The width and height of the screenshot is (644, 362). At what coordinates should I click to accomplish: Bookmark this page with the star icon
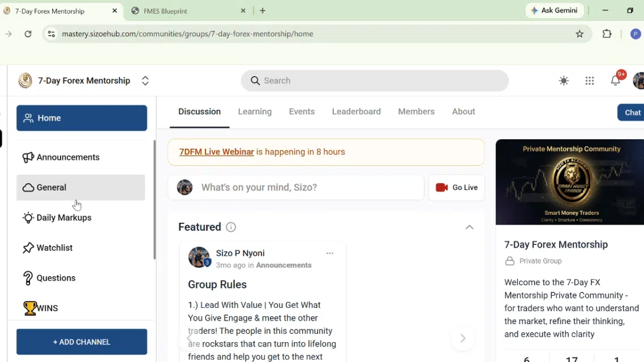tap(579, 34)
